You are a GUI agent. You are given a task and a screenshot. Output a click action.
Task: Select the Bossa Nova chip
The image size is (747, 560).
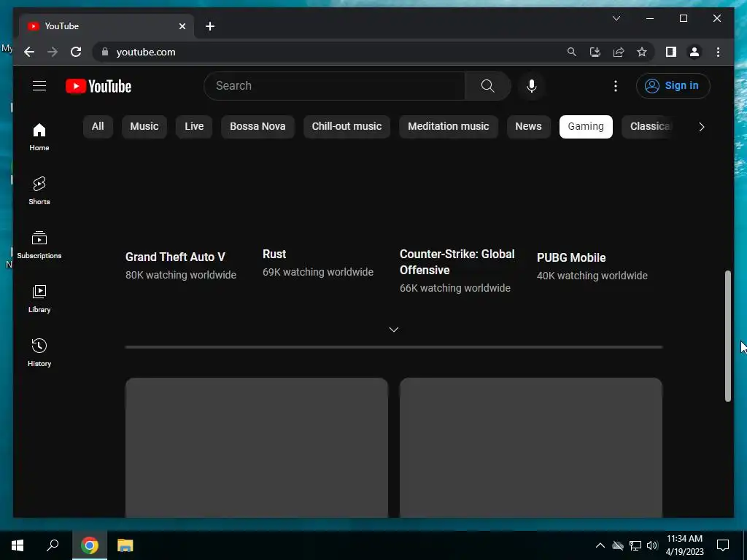point(258,127)
